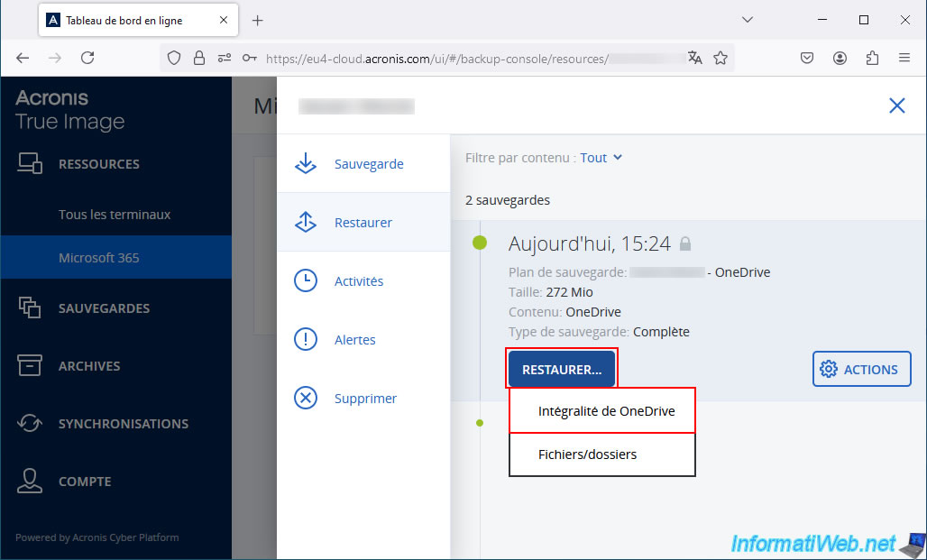Click the '2 sauvegardes' count text
This screenshot has height=560, width=927.
point(508,200)
